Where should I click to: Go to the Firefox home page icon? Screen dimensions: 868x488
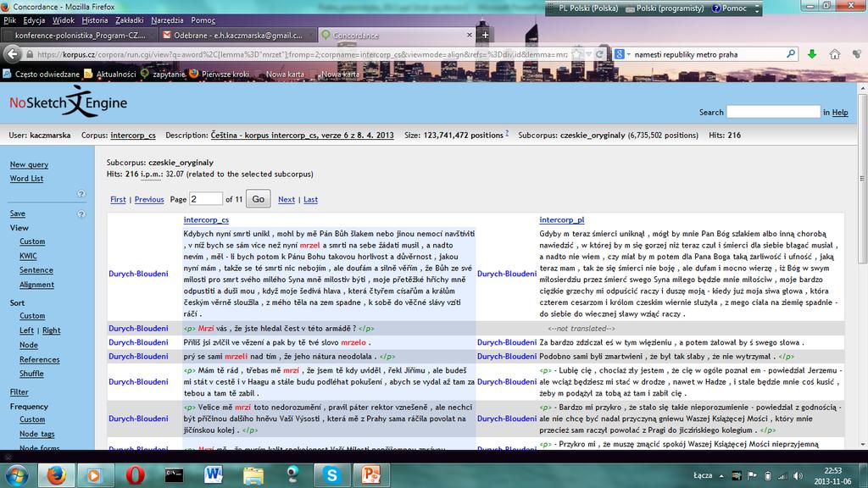(x=835, y=54)
